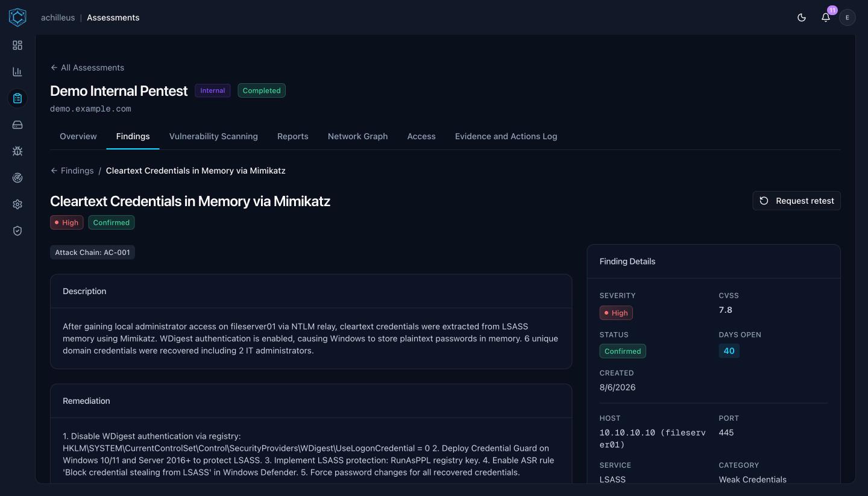
Task: Click Assessments in the top header
Action: tap(113, 17)
